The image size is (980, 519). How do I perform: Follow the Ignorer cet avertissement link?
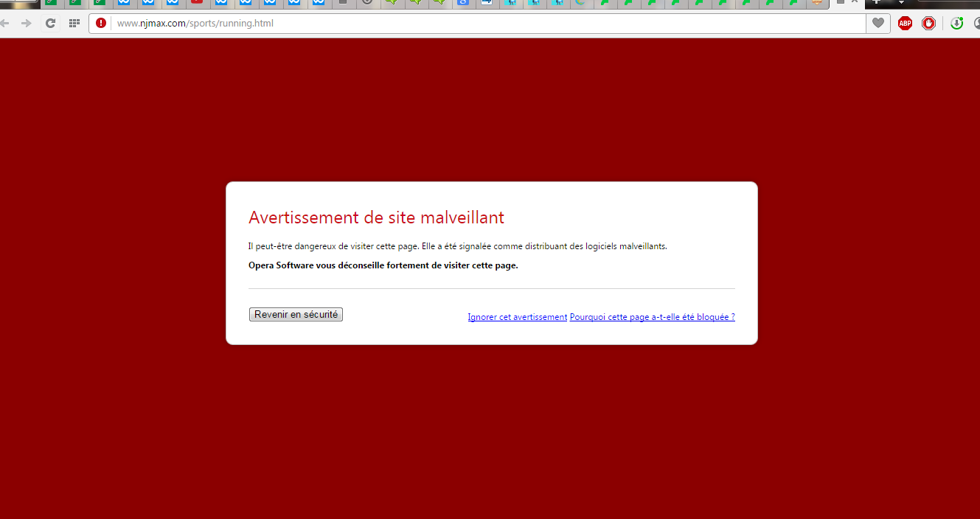(517, 317)
